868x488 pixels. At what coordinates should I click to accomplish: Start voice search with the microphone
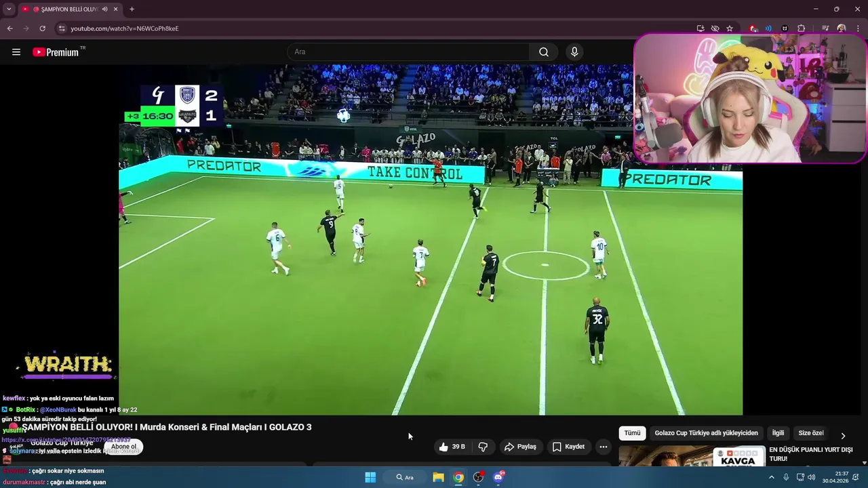[574, 52]
